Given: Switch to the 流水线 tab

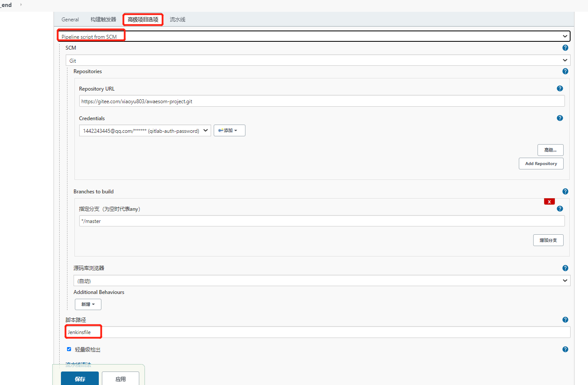Looking at the screenshot, I should pos(178,20).
